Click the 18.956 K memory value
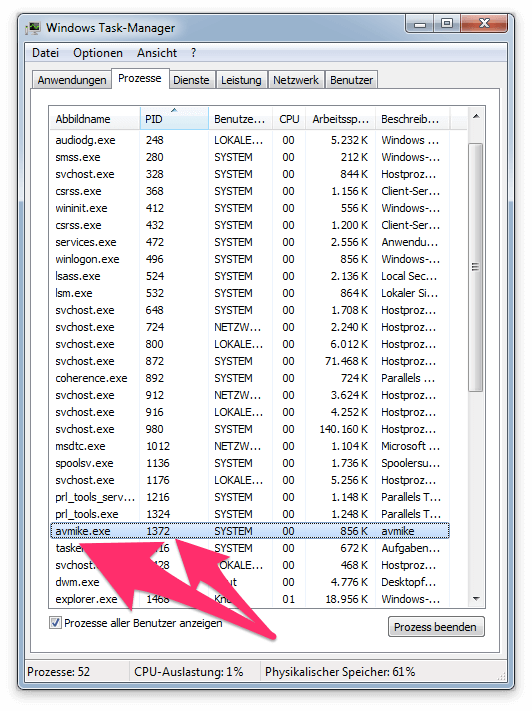 [347, 599]
